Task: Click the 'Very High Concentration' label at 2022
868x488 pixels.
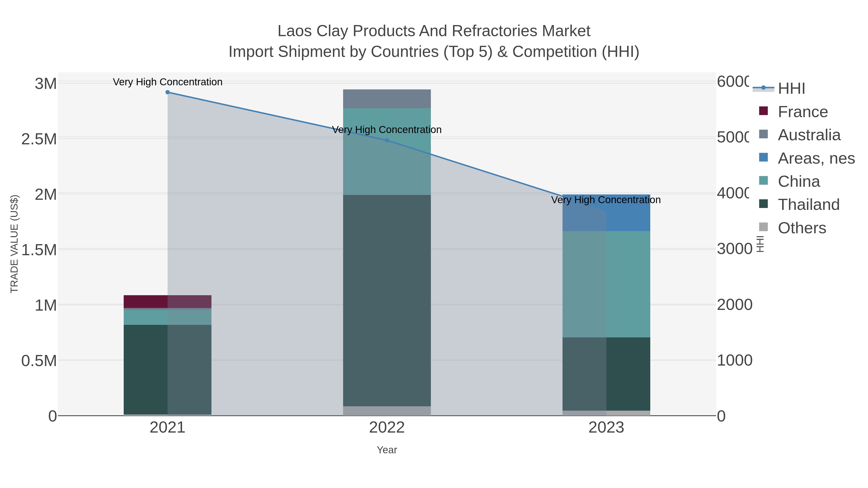Action: click(387, 130)
